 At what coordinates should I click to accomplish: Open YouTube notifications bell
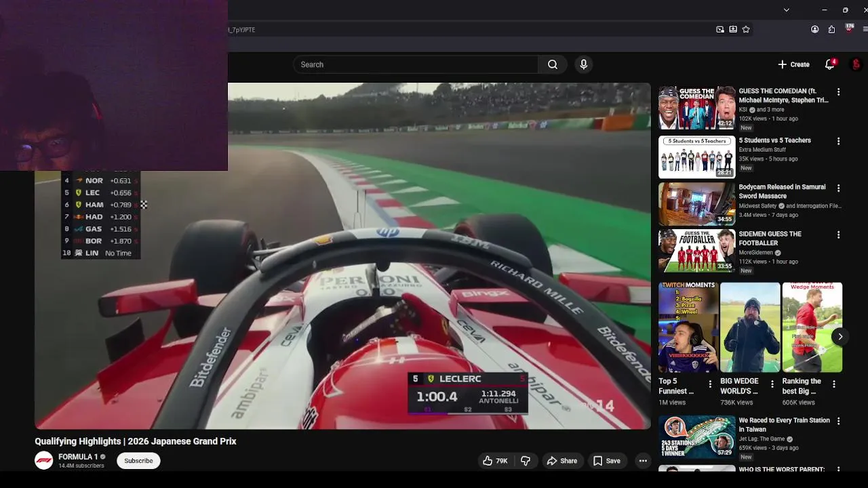829,64
